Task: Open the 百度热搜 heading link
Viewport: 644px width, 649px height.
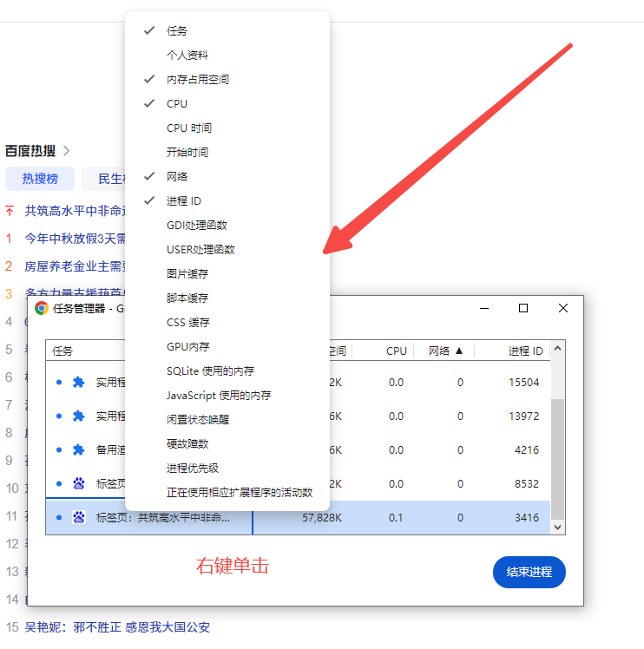Action: pos(30,151)
